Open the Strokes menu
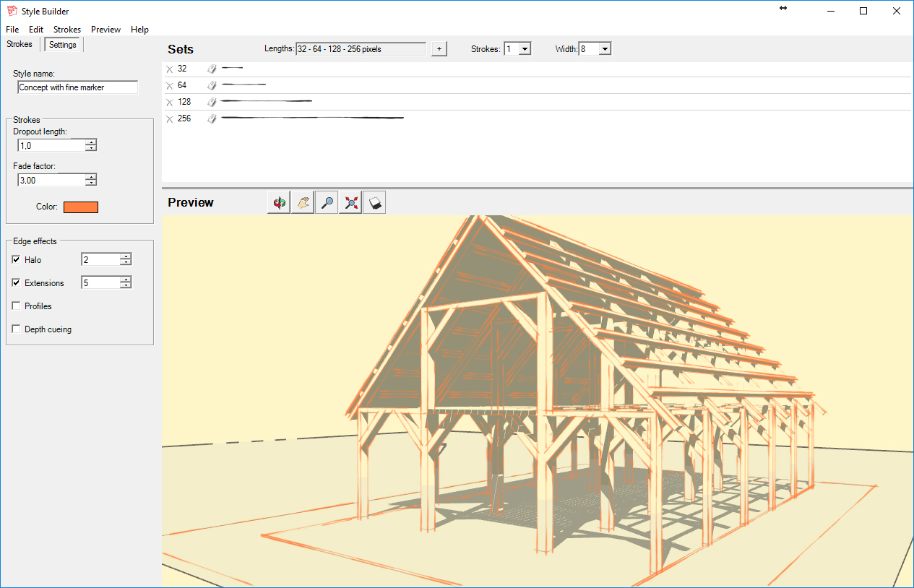The image size is (914, 588). click(67, 30)
